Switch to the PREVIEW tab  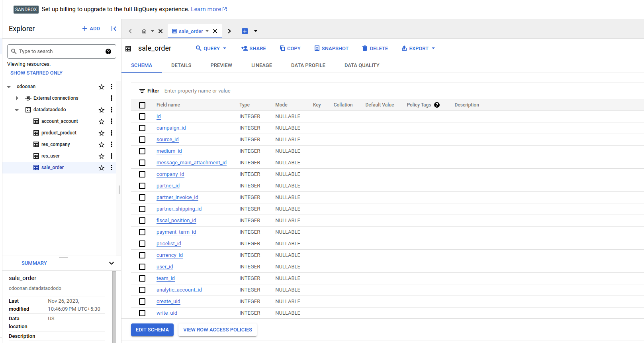[x=221, y=65]
